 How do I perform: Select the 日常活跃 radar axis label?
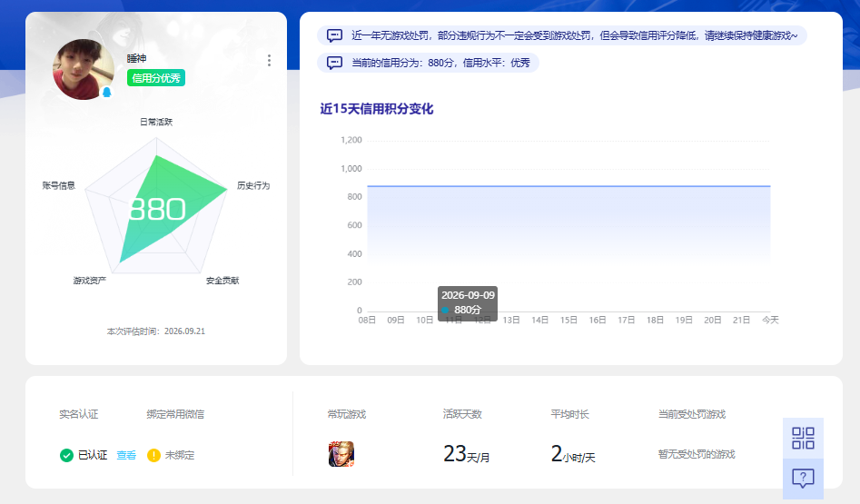(156, 122)
